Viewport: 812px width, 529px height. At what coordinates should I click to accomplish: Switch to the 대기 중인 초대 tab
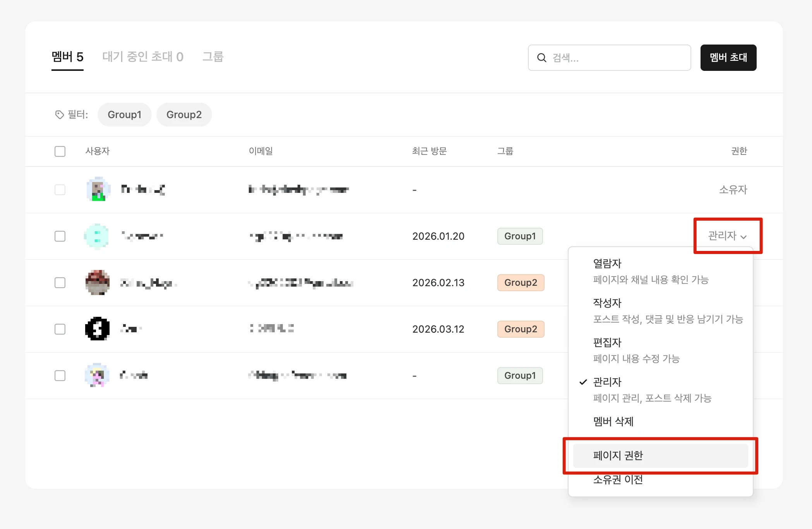pos(142,57)
